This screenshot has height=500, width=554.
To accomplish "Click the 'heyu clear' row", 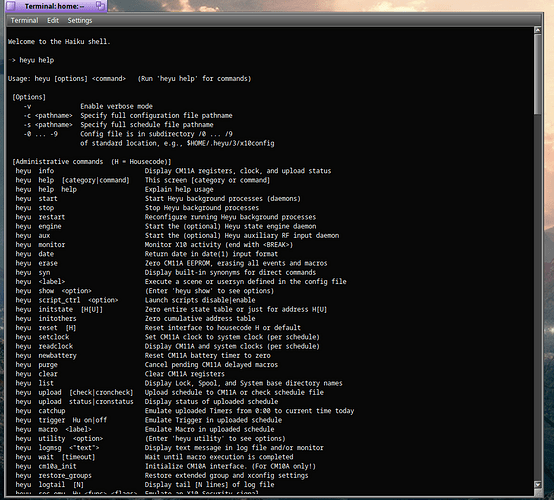I will pyautogui.click(x=120, y=374).
